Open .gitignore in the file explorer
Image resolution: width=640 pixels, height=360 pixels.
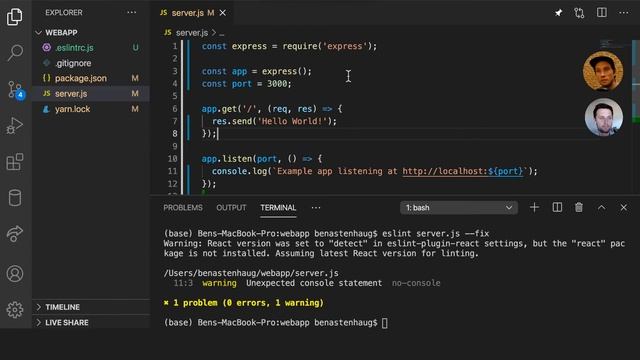click(x=91, y=63)
